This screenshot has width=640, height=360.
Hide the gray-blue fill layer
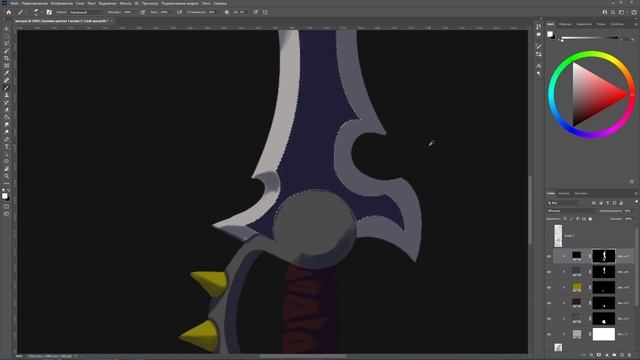[549, 272]
